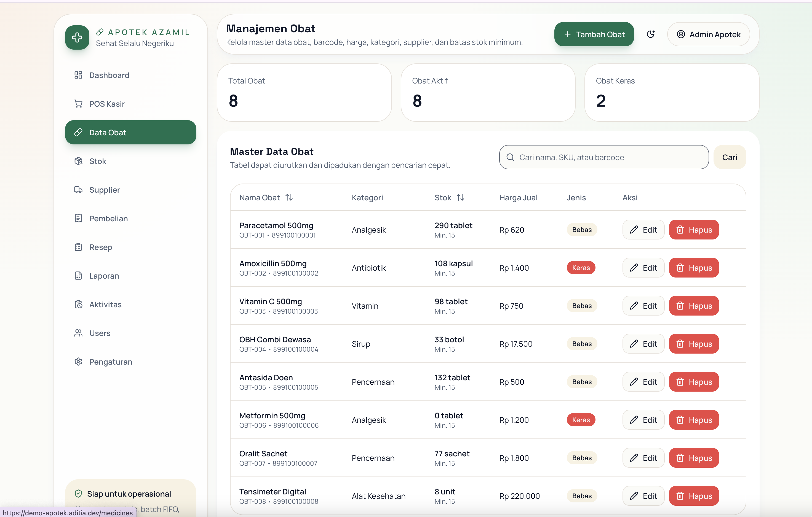Viewport: 812px width, 517px height.
Task: Open Dashboard from sidebar
Action: 109,75
